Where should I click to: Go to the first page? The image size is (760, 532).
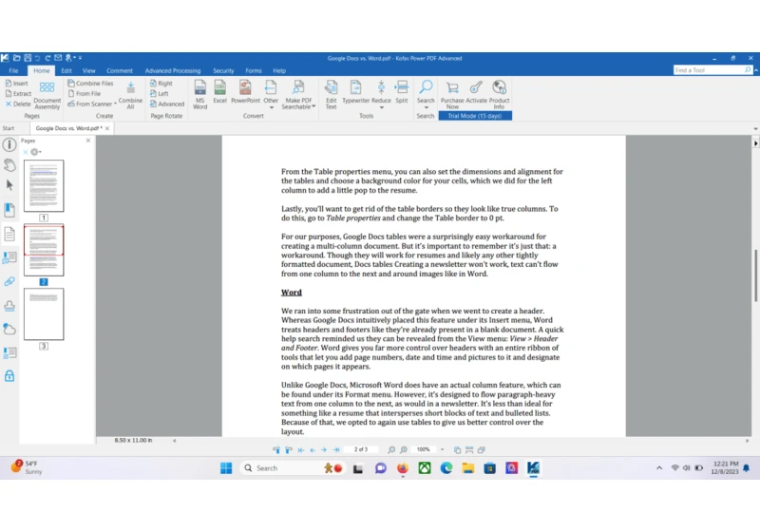pyautogui.click(x=301, y=449)
